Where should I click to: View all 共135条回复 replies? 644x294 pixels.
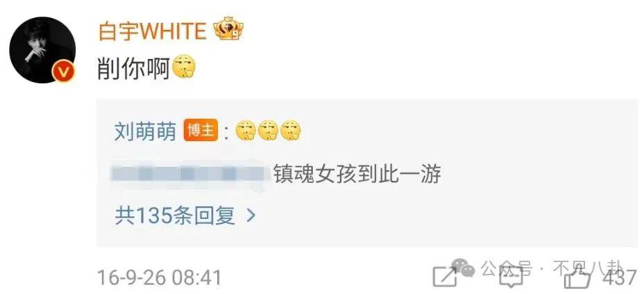tap(175, 215)
